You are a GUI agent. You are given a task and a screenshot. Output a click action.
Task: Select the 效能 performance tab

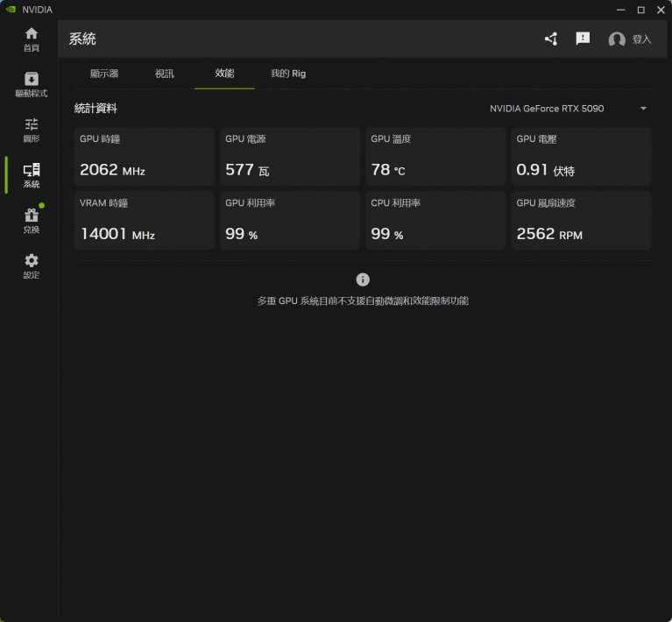(224, 74)
